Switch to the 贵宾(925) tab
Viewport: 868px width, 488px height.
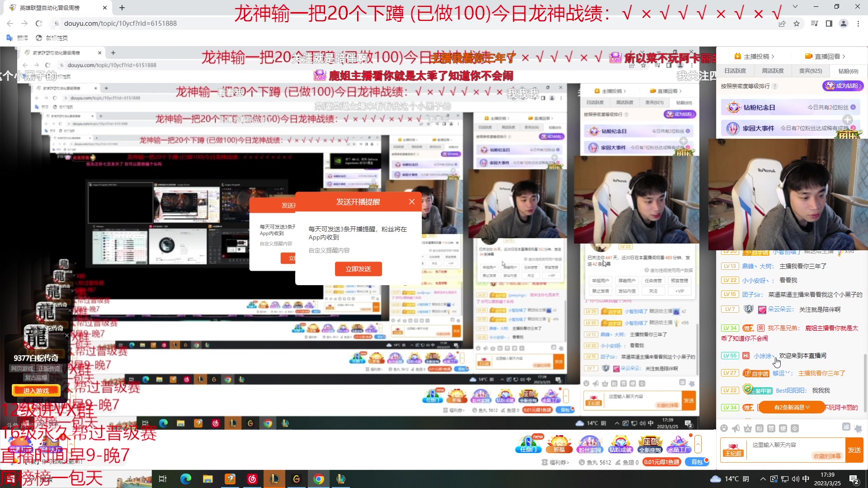pos(811,71)
